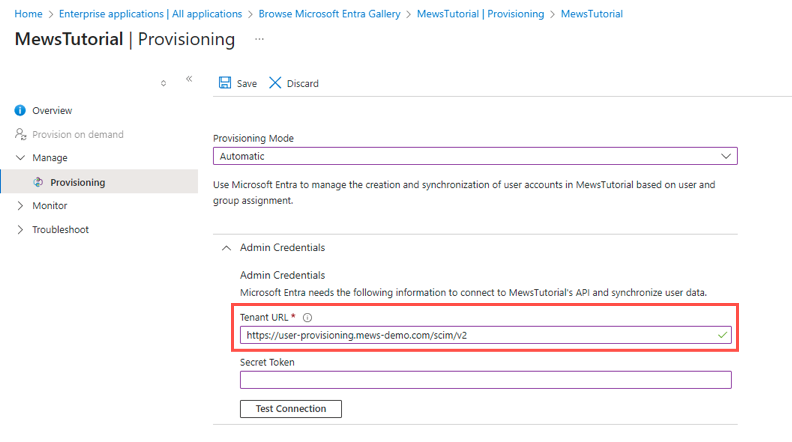Click the Admin Credentials header text
This screenshot has width=792, height=442.
[282, 248]
